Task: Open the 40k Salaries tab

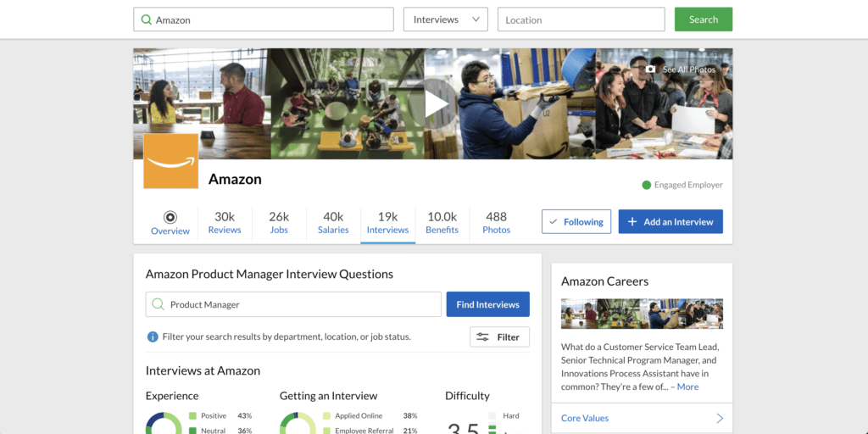Action: coord(333,223)
